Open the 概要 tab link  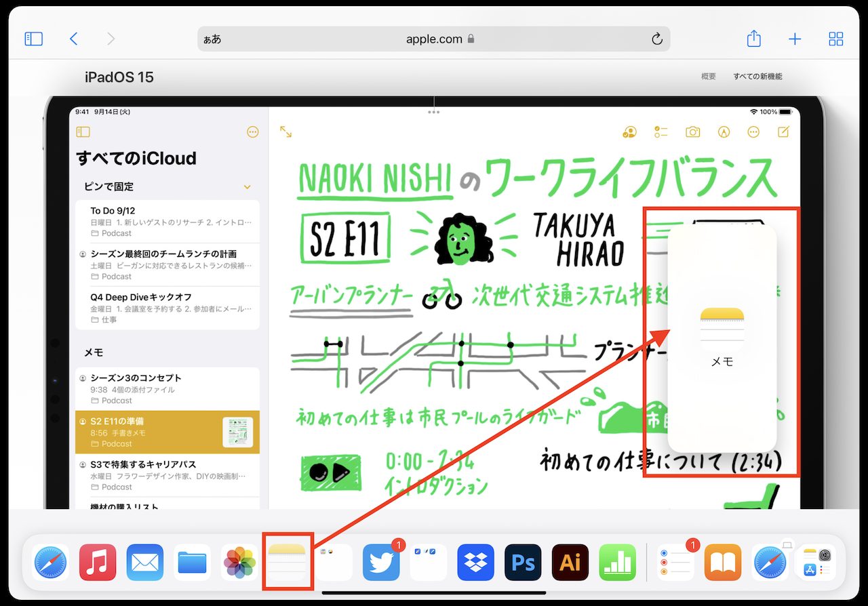(709, 77)
